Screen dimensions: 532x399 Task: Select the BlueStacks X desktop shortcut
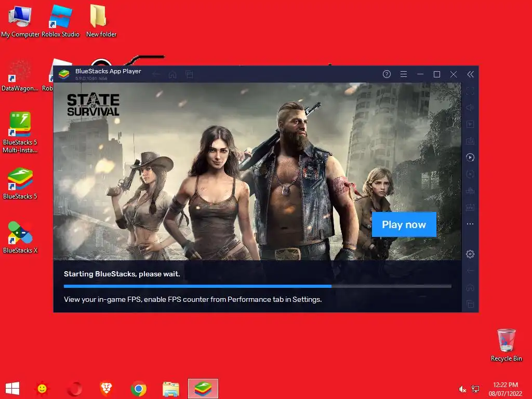pyautogui.click(x=20, y=237)
